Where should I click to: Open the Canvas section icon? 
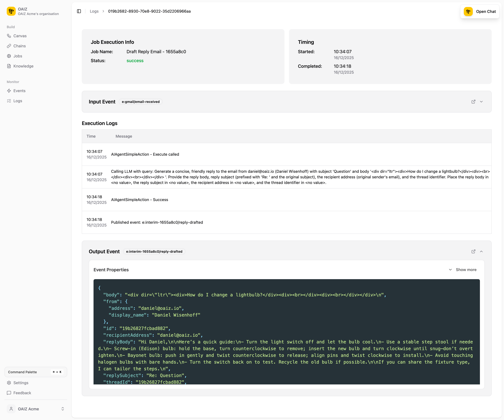click(9, 36)
